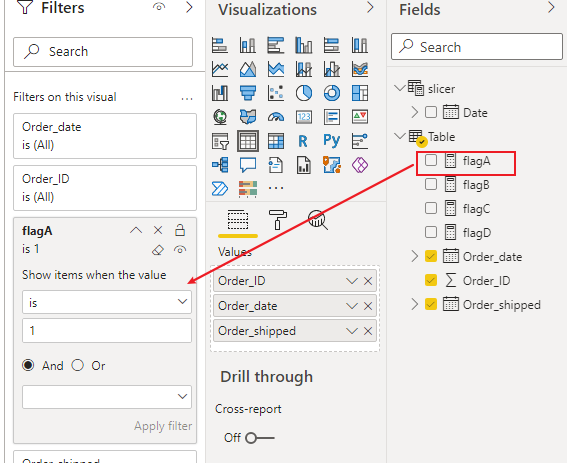Select the Q&A visual
Viewport: 567px width, 463px height.
coord(248,165)
